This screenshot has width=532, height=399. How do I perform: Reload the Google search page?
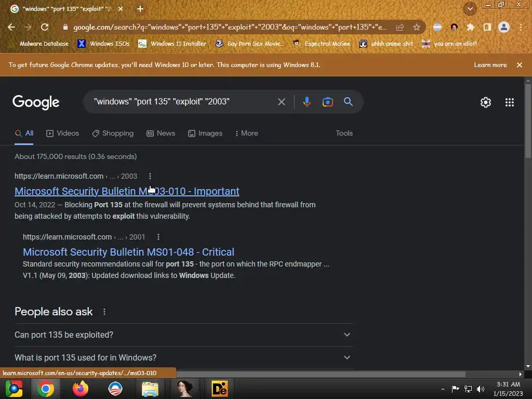click(45, 27)
